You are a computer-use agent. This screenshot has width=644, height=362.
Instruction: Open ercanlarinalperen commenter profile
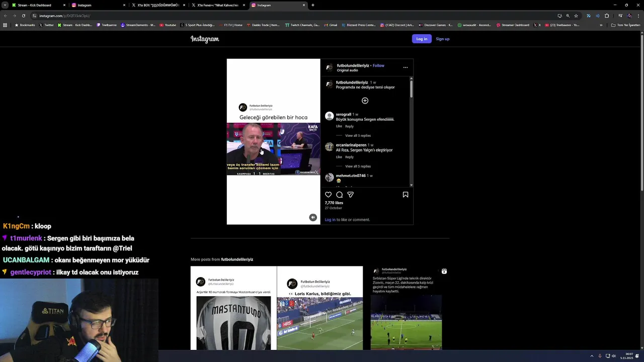click(351, 145)
